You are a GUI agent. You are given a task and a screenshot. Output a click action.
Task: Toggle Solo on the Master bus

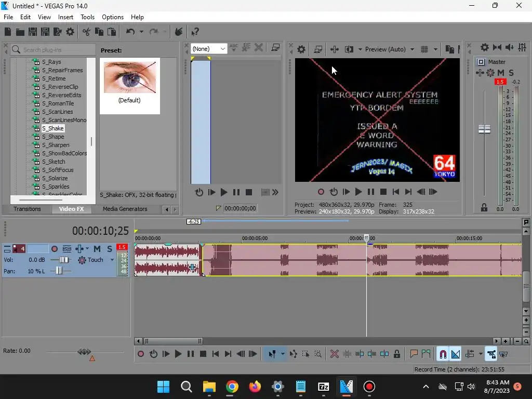(x=511, y=73)
